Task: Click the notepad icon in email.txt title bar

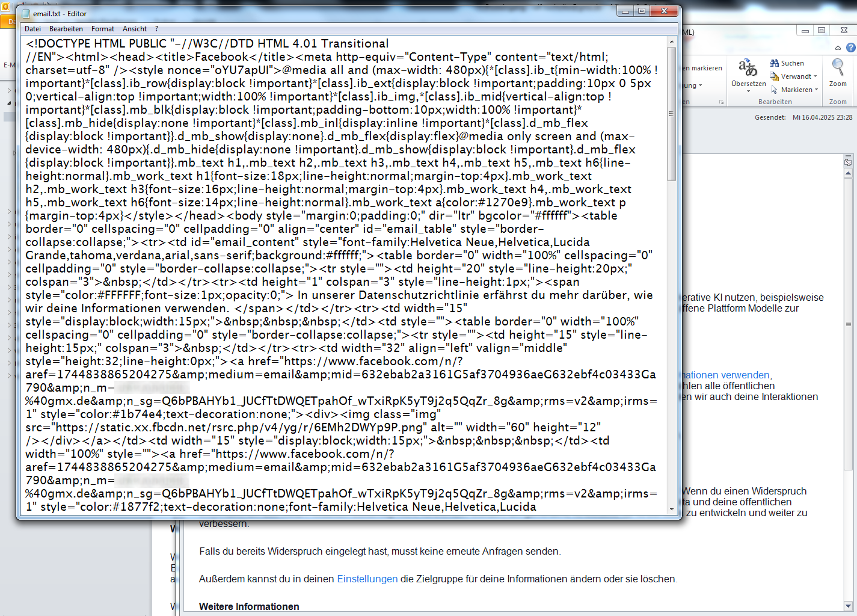Action: [26, 13]
